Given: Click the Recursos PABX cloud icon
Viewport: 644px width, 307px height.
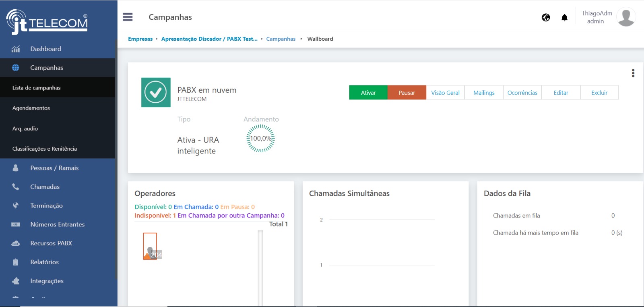Looking at the screenshot, I should point(16,243).
